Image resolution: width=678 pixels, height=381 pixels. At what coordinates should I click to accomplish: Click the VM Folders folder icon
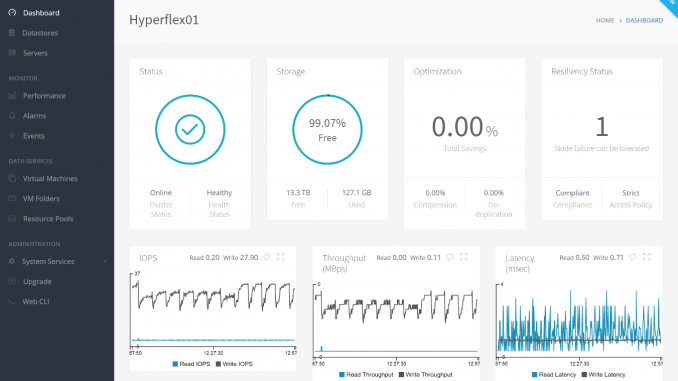12,199
